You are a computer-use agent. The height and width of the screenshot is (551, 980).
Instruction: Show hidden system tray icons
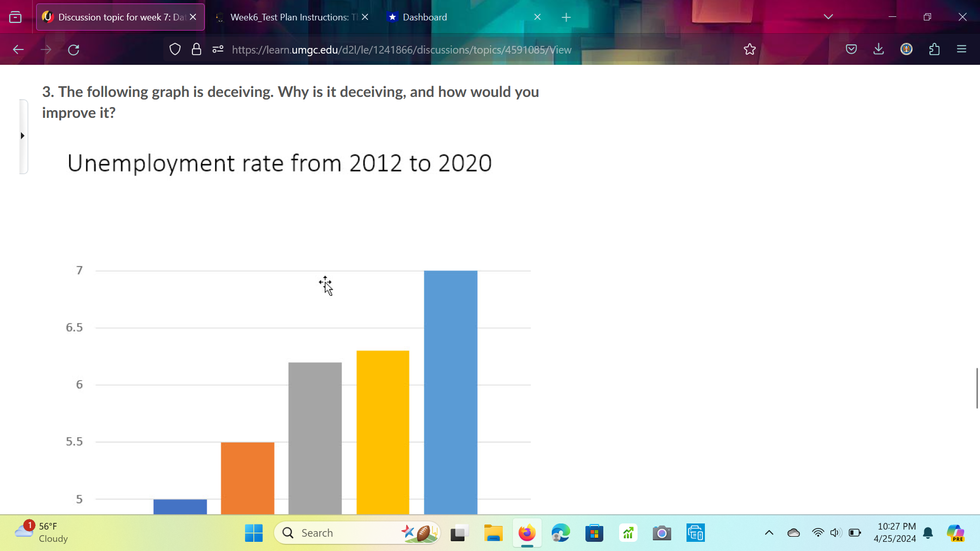click(769, 533)
